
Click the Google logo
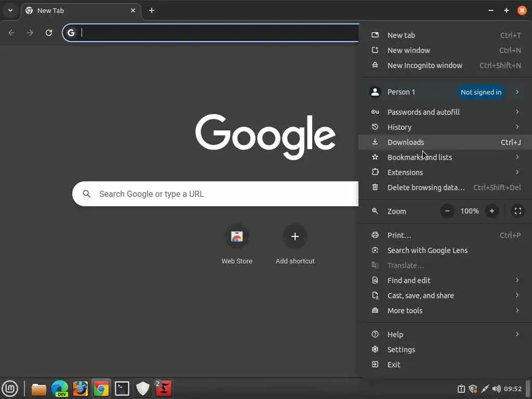[x=265, y=137]
